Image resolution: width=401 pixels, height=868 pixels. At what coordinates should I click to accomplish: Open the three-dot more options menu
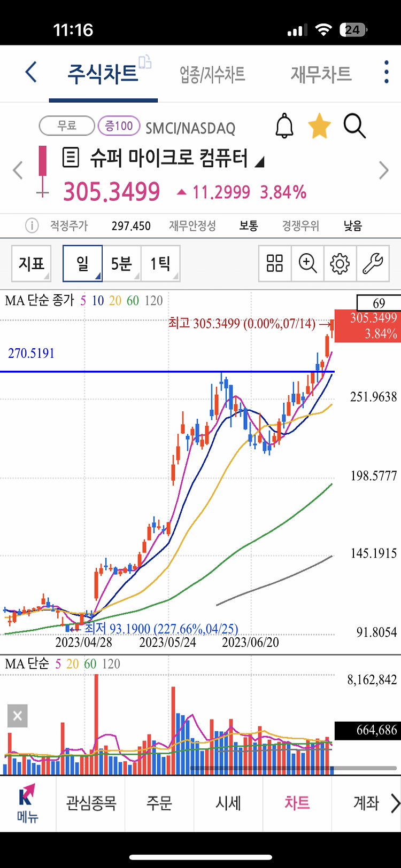click(386, 72)
